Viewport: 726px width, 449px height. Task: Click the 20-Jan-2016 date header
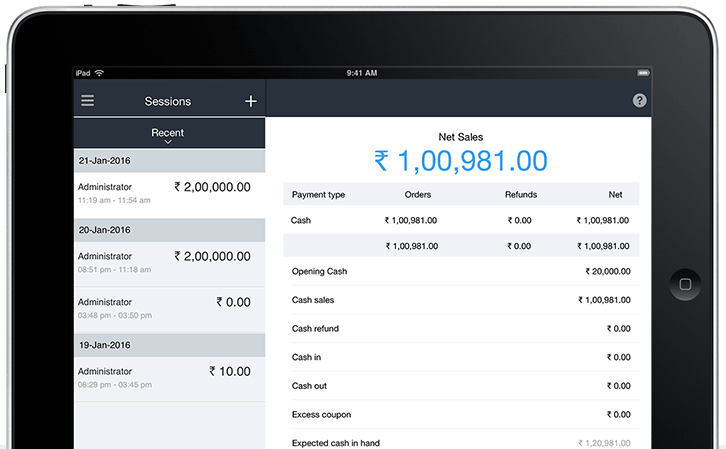point(169,229)
